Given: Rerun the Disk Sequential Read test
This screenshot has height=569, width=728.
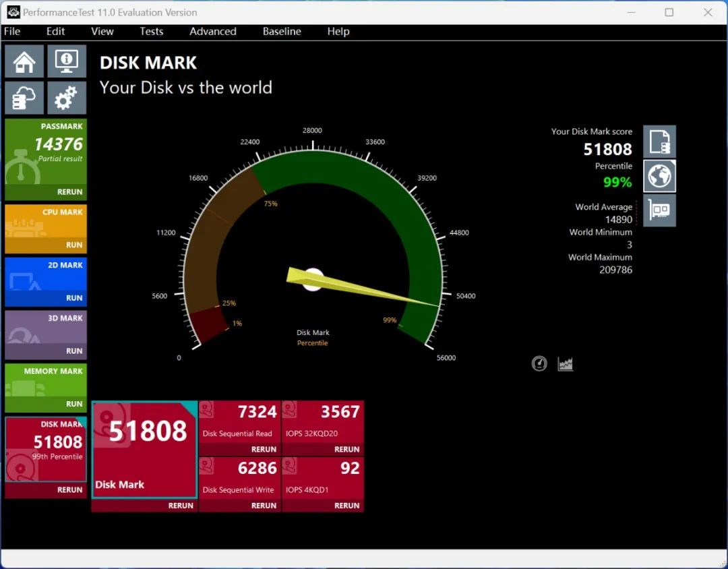Looking at the screenshot, I should (264, 449).
